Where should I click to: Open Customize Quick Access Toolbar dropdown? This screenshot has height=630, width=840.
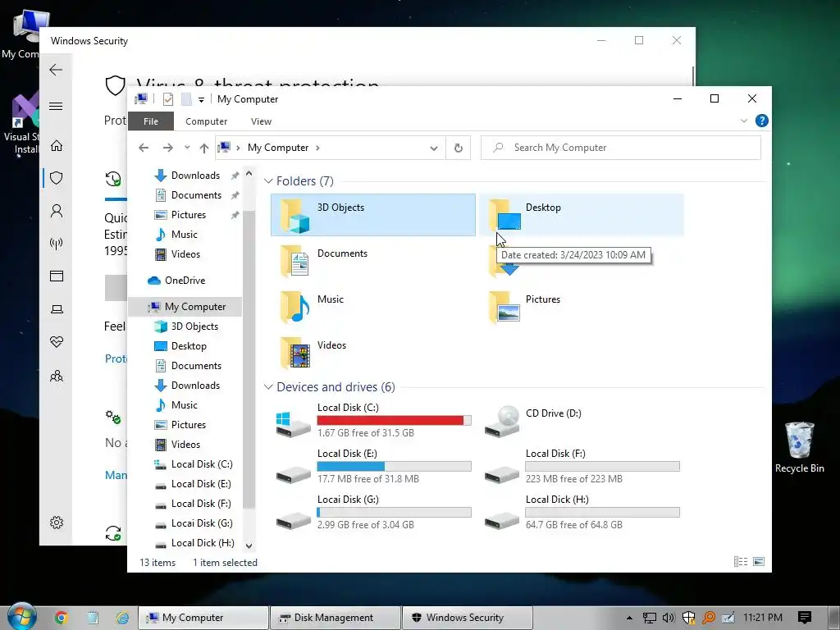click(201, 99)
